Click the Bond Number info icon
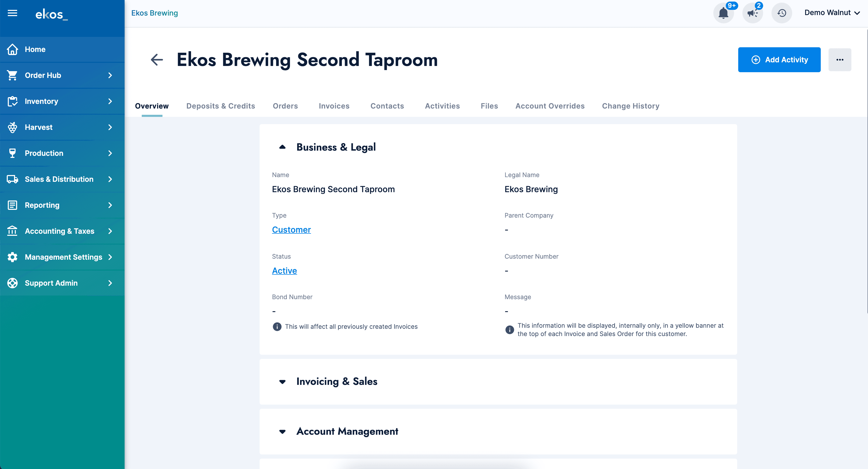The width and height of the screenshot is (868, 469). (277, 326)
